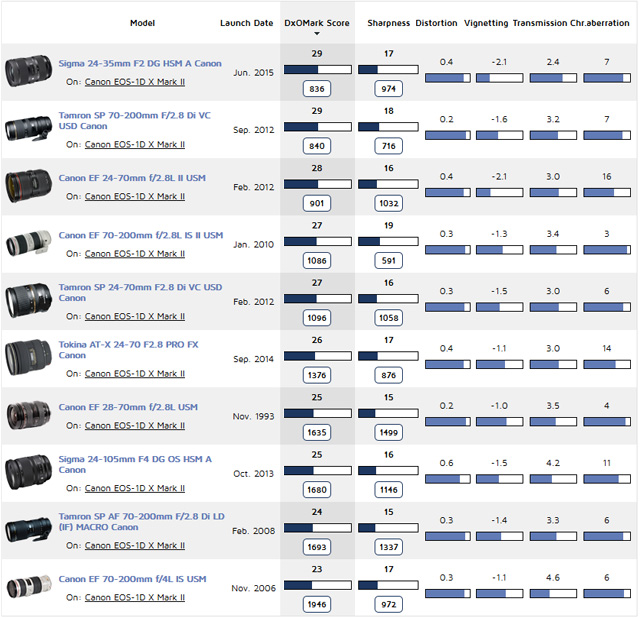Click the Chr.aberration column header
Image resolution: width=640 pixels, height=618 pixels.
click(x=600, y=23)
